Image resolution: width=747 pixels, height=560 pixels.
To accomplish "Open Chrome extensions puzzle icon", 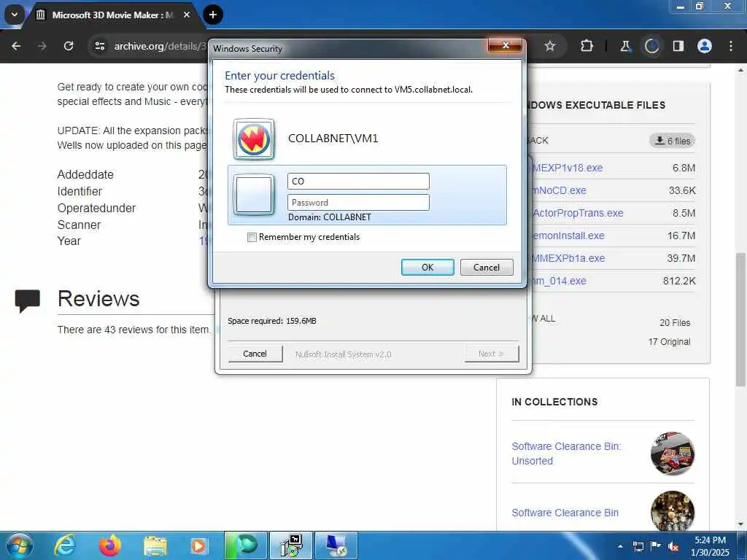I will pos(587,46).
